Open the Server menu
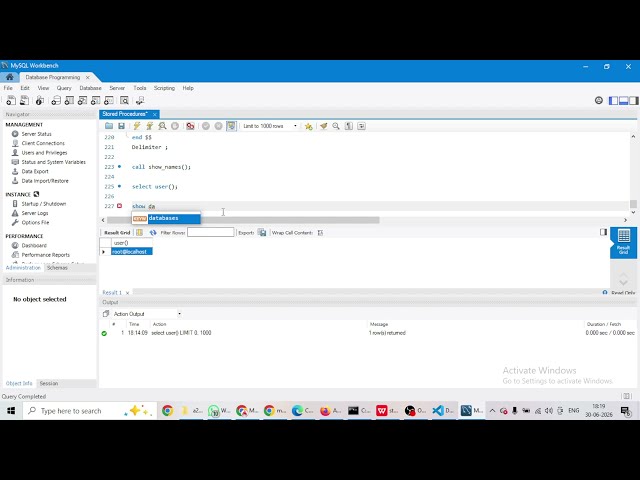 point(117,88)
